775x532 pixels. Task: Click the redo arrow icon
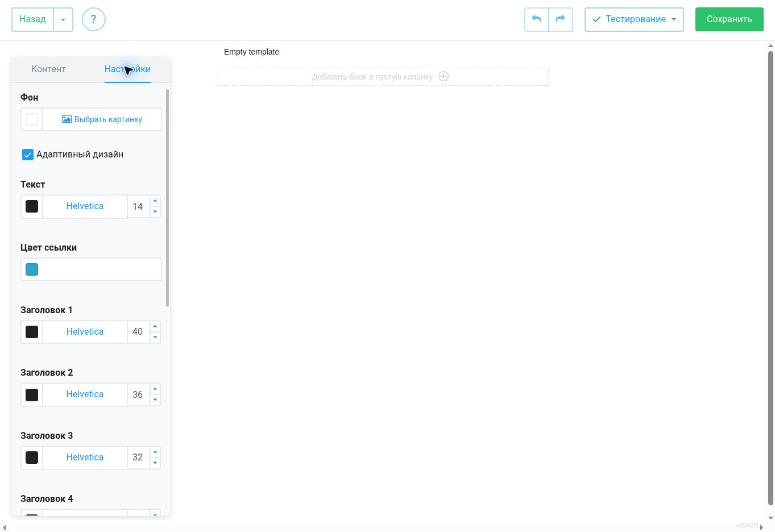coord(561,19)
